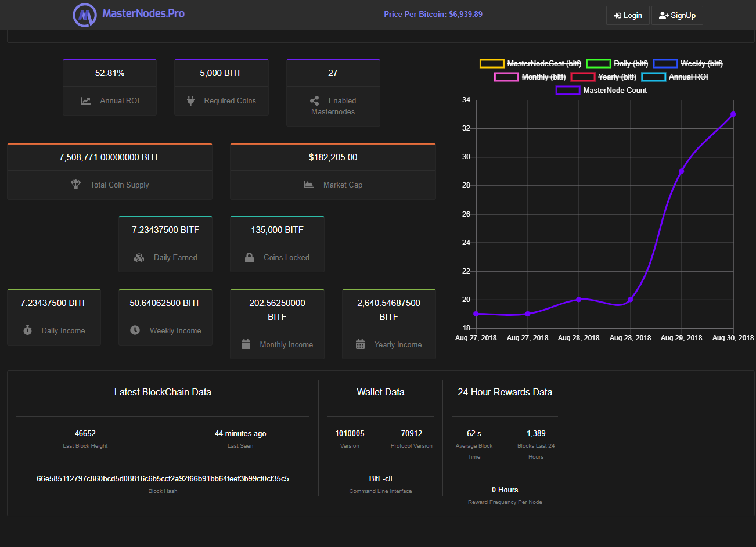Click the Required Coins plug icon
This screenshot has width=756, height=547.
(x=190, y=100)
